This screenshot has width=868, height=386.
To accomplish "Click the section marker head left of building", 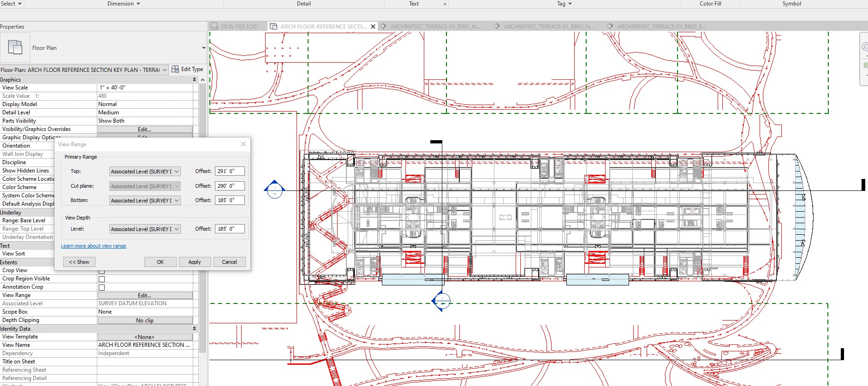I will tap(275, 190).
